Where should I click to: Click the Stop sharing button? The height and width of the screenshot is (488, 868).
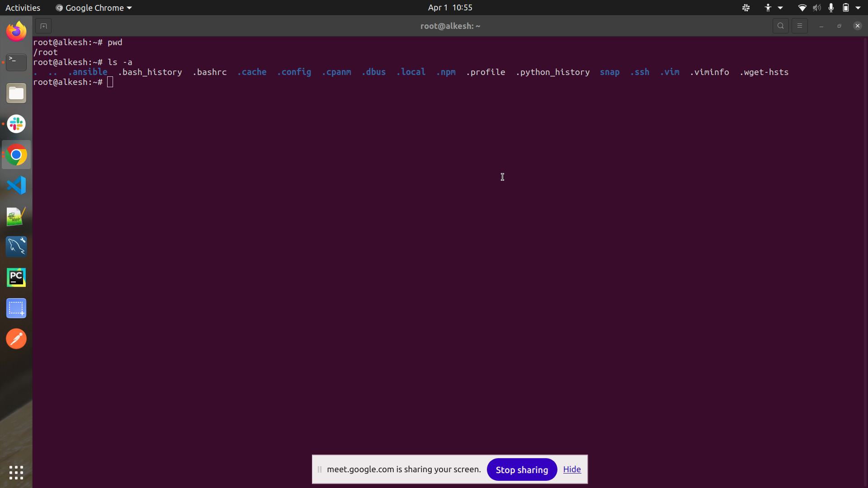pos(522,469)
